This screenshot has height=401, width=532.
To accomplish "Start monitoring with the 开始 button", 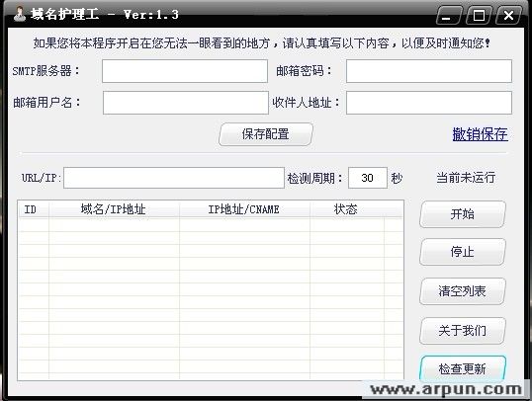I will pyautogui.click(x=463, y=214).
